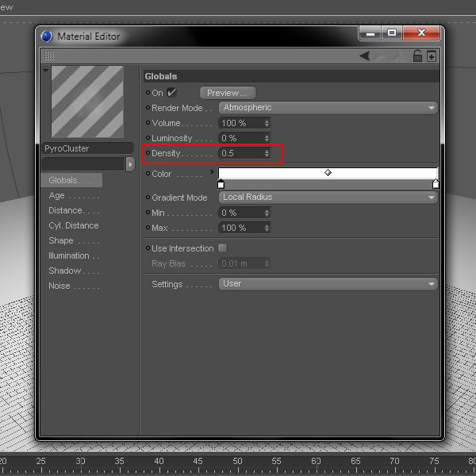
Task: Click the Preview... button
Action: (228, 93)
